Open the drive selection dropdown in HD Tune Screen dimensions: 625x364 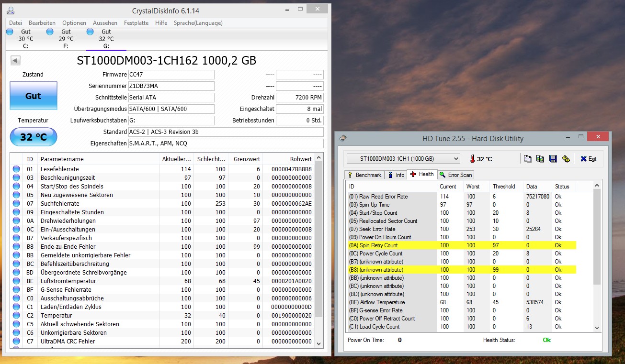click(x=403, y=158)
